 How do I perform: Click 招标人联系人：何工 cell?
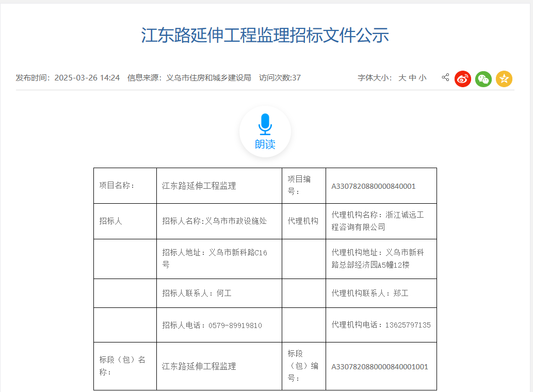219,293
